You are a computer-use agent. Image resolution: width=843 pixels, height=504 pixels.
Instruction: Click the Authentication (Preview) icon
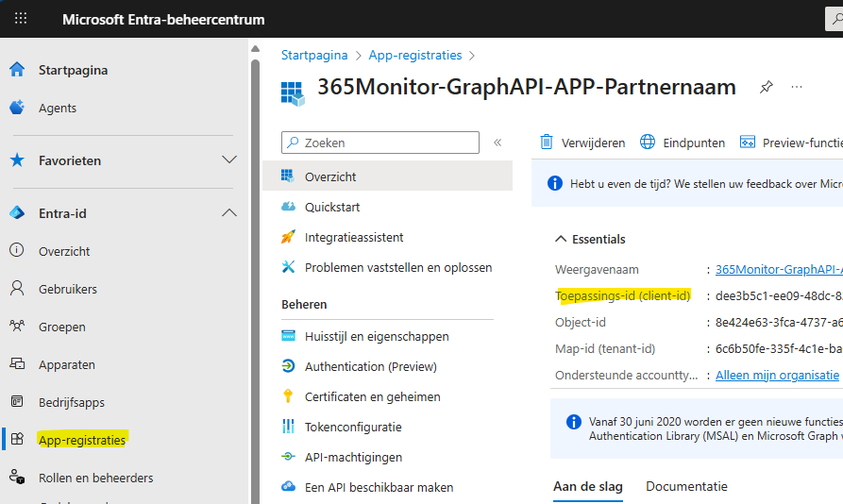point(288,366)
